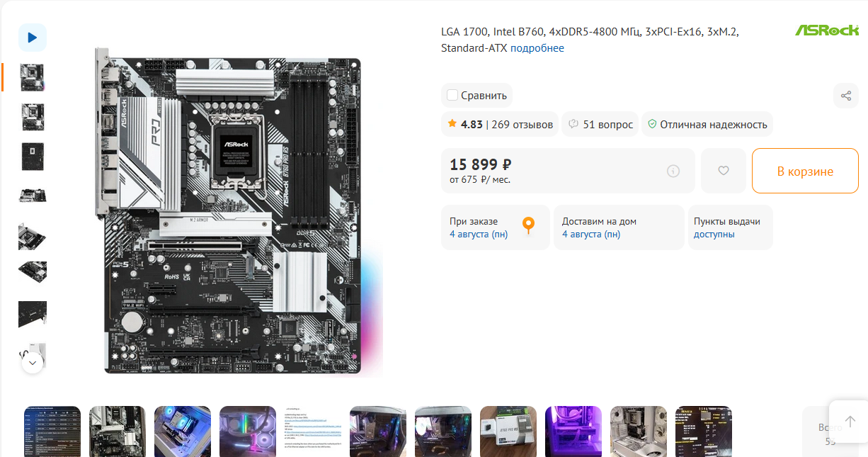The image size is (868, 457).
Task: Click the star rating 4.83 reviews
Action: pos(500,124)
